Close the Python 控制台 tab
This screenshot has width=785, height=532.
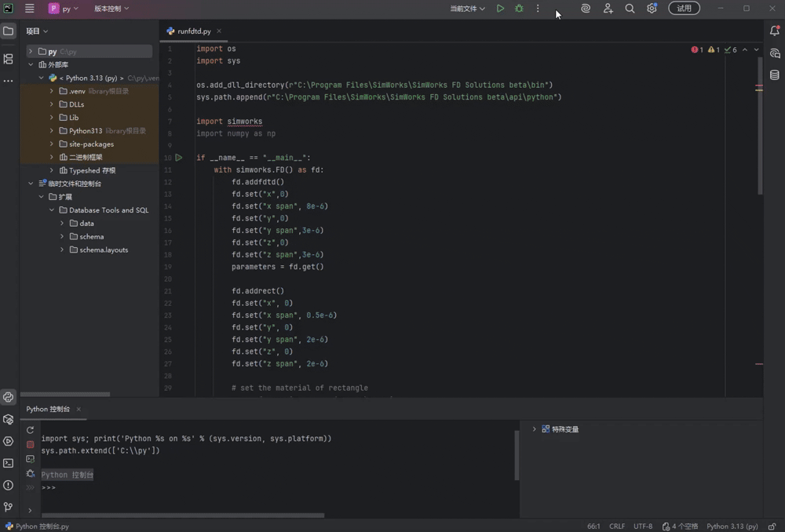click(78, 409)
